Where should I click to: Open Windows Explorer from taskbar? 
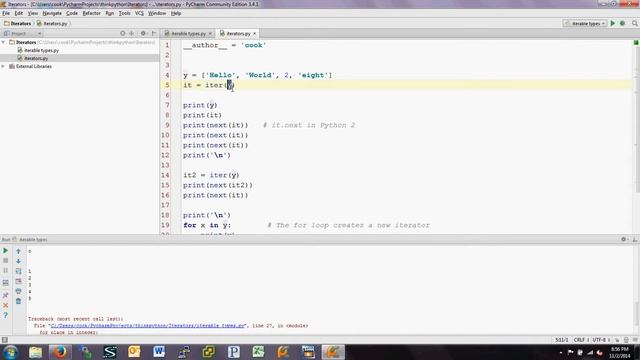36,352
